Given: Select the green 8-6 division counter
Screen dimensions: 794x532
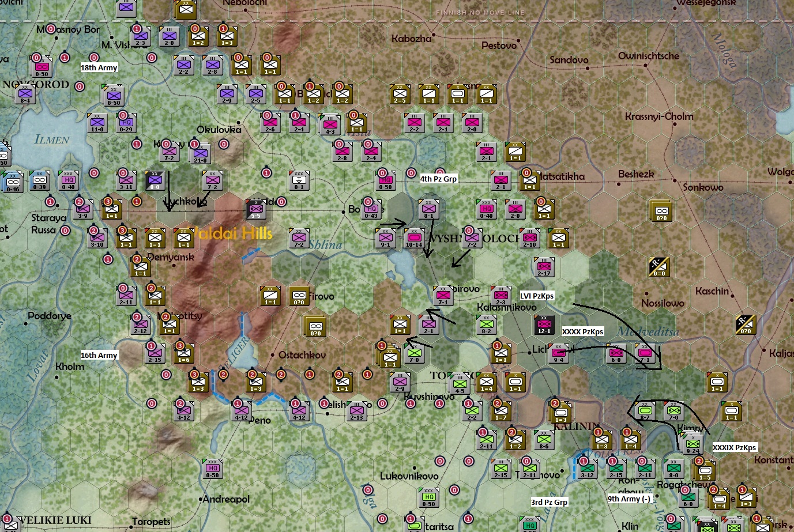Looking at the screenshot, I should point(544,440).
